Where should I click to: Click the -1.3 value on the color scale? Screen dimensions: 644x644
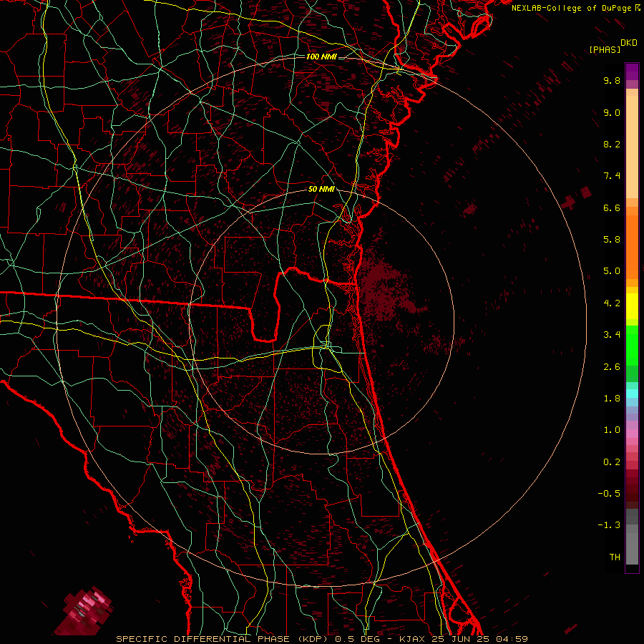click(609, 525)
